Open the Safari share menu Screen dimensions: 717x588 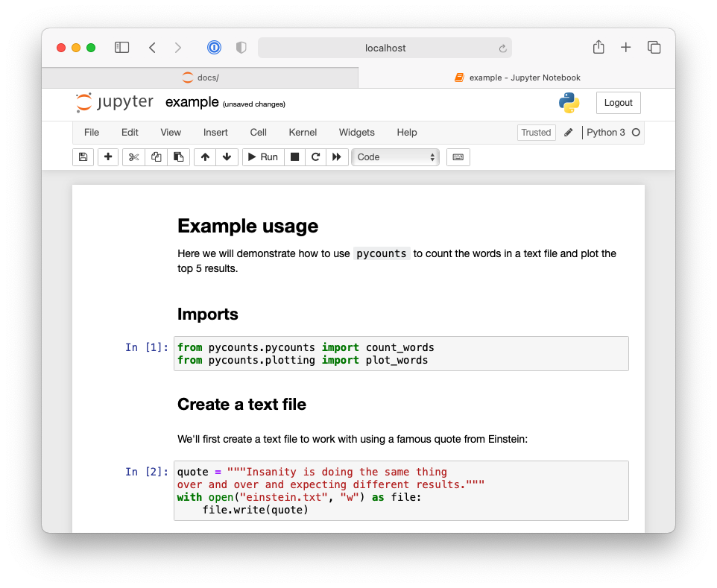(598, 47)
